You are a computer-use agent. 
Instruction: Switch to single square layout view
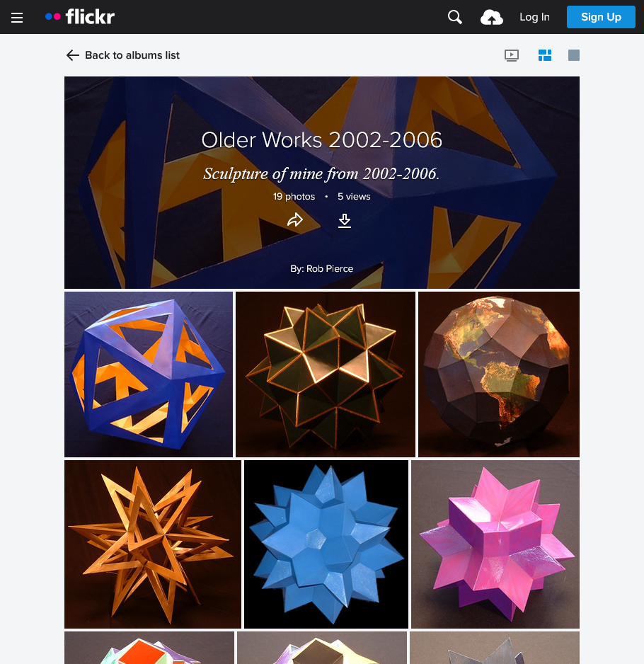tap(574, 55)
